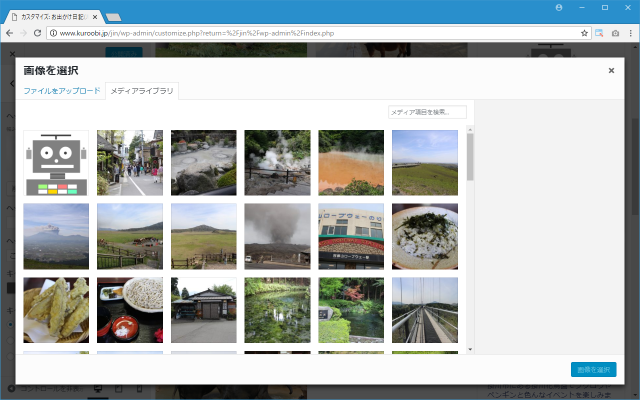The width and height of the screenshot is (640, 400).
Task: Pick the rice bowl with seaweed thumbnail
Action: (425, 236)
